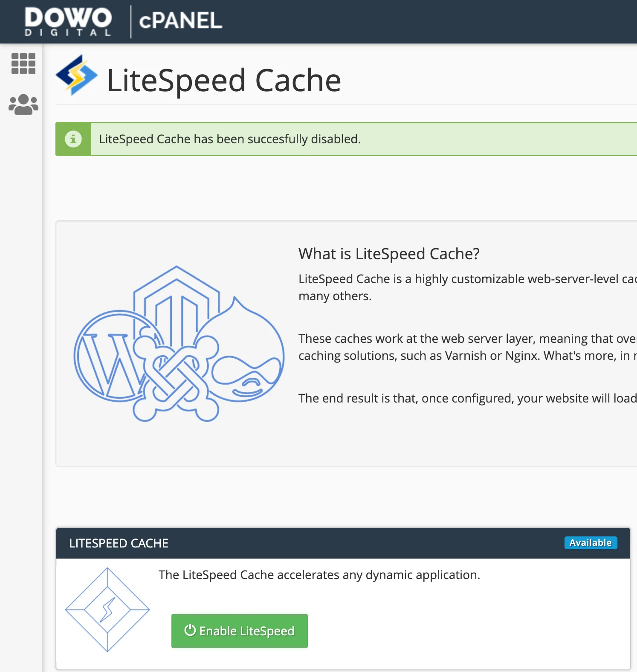This screenshot has width=637, height=672.
Task: Open User Manager people icon in sidebar
Action: click(x=23, y=104)
